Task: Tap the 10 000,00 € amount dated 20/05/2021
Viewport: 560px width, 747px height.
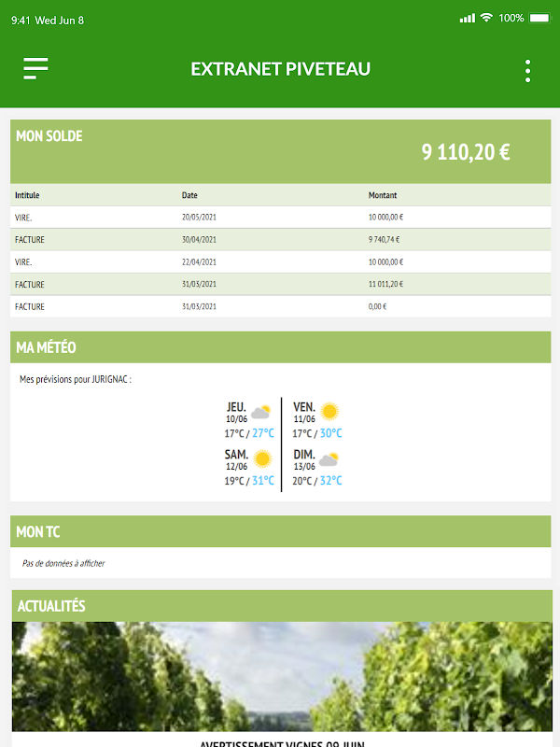Action: coord(385,218)
